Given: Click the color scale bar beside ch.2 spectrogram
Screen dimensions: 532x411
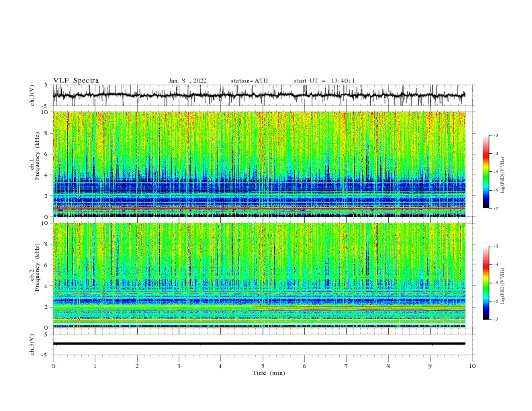Looking at the screenshot, I should click(x=486, y=283).
